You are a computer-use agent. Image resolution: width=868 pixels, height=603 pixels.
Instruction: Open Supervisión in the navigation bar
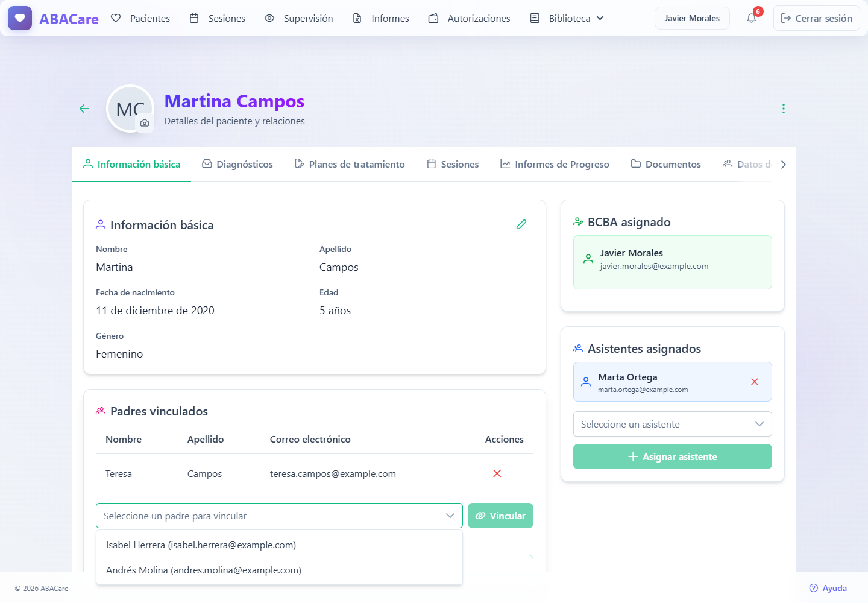tap(299, 18)
